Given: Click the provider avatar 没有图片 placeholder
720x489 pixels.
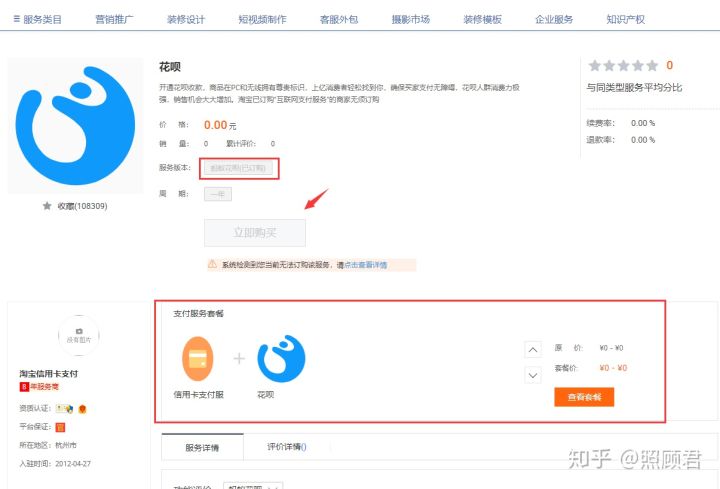Looking at the screenshot, I should coord(79,336).
